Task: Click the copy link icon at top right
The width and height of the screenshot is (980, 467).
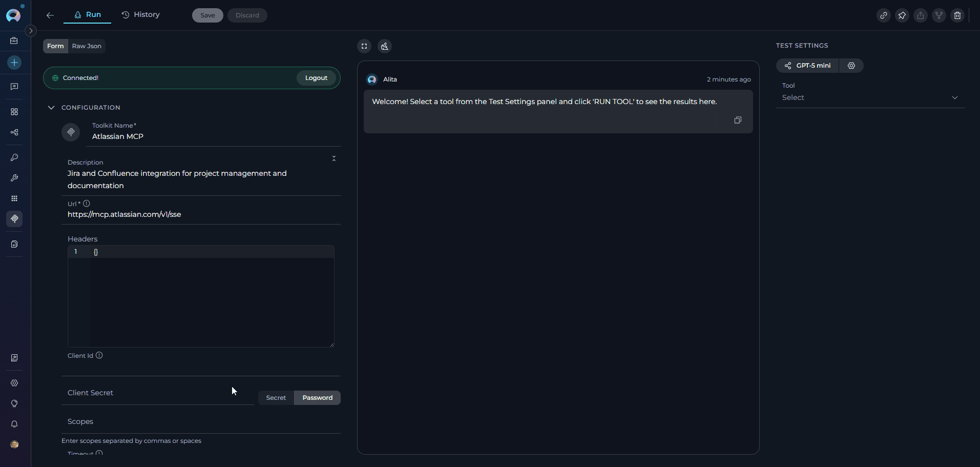Action: (883, 15)
